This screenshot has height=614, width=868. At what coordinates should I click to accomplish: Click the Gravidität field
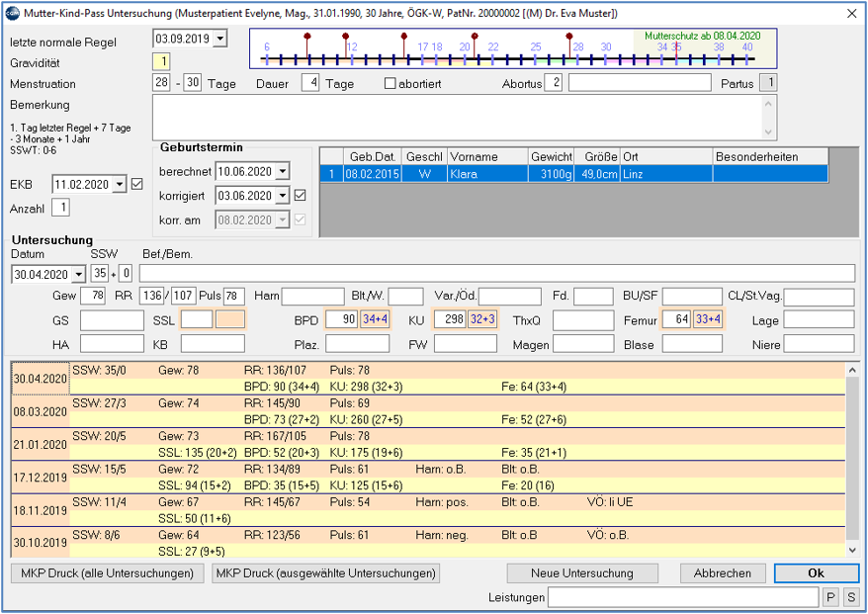161,61
